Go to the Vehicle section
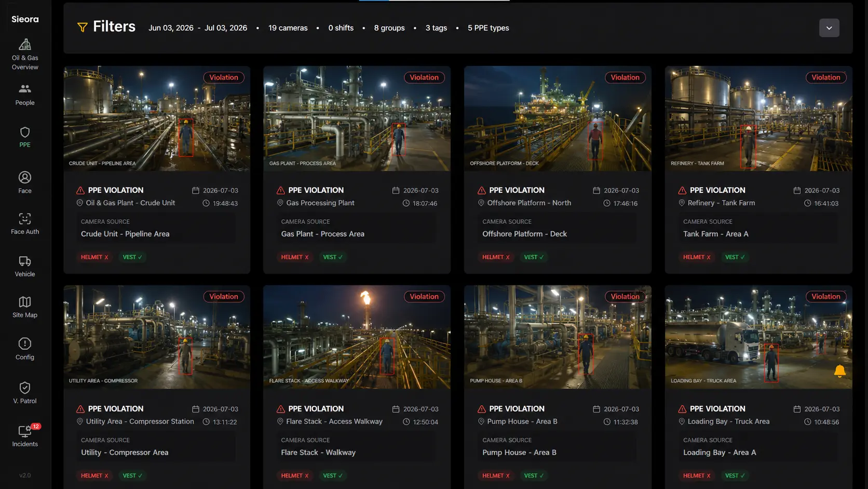Viewport: 868px width, 489px height. tap(25, 267)
